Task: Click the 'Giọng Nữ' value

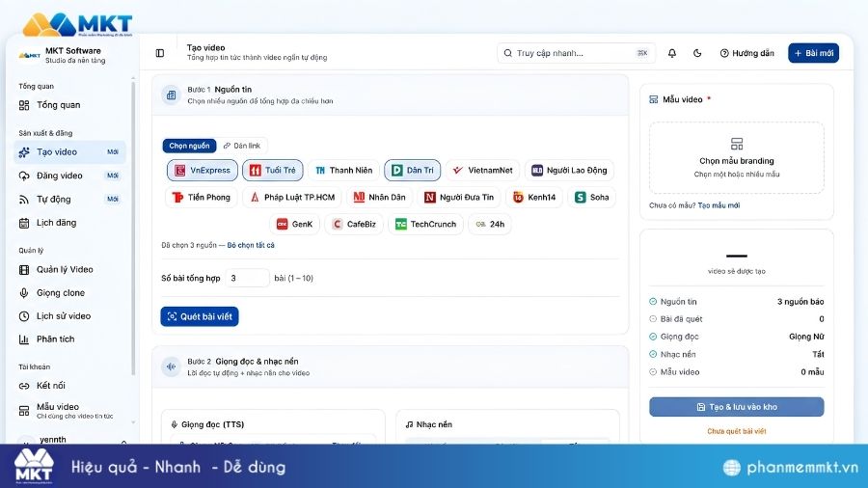Action: [806, 337]
